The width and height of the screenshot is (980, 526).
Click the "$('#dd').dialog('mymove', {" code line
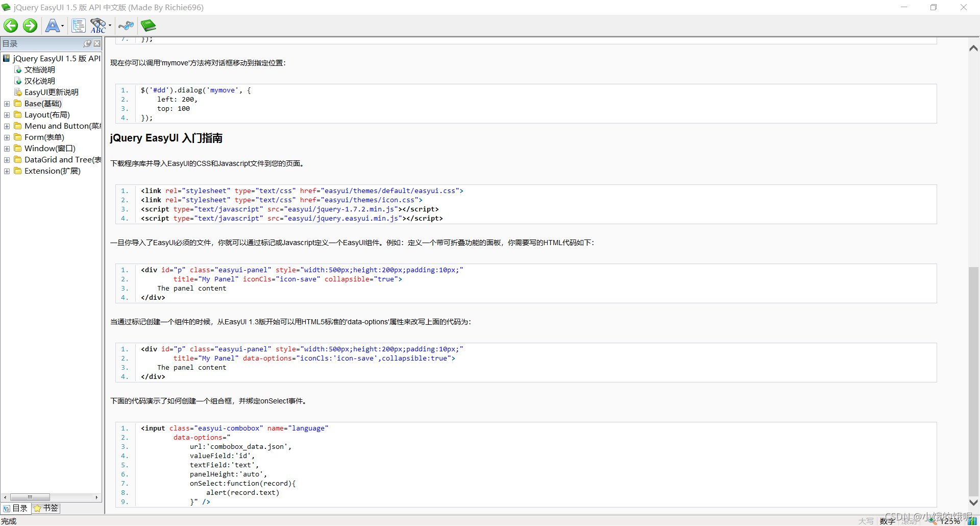click(196, 90)
